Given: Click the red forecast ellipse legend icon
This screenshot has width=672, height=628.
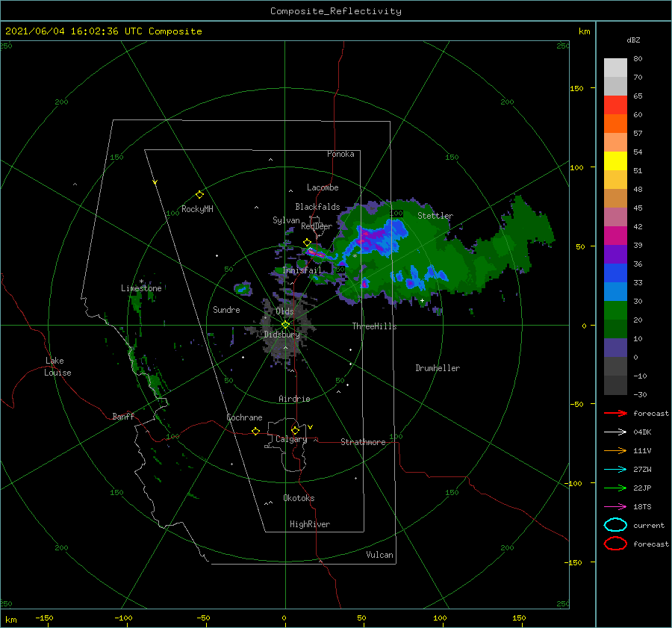Looking at the screenshot, I should 615,544.
